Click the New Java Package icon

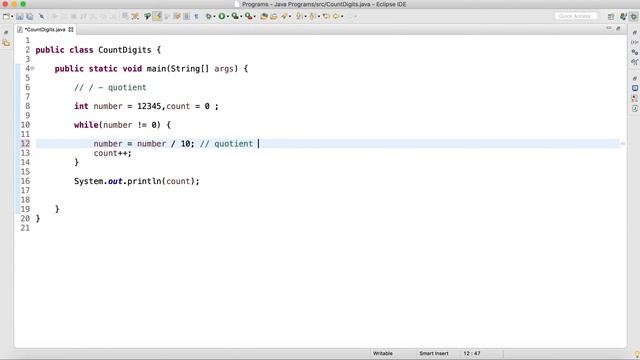coord(264,16)
